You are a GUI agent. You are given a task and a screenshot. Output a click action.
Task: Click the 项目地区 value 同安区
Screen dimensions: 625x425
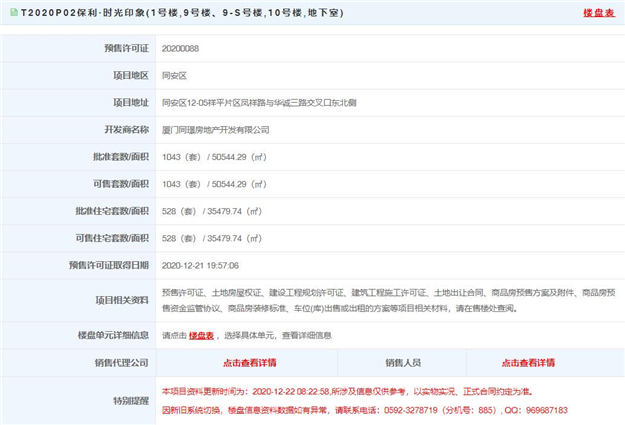(x=174, y=76)
